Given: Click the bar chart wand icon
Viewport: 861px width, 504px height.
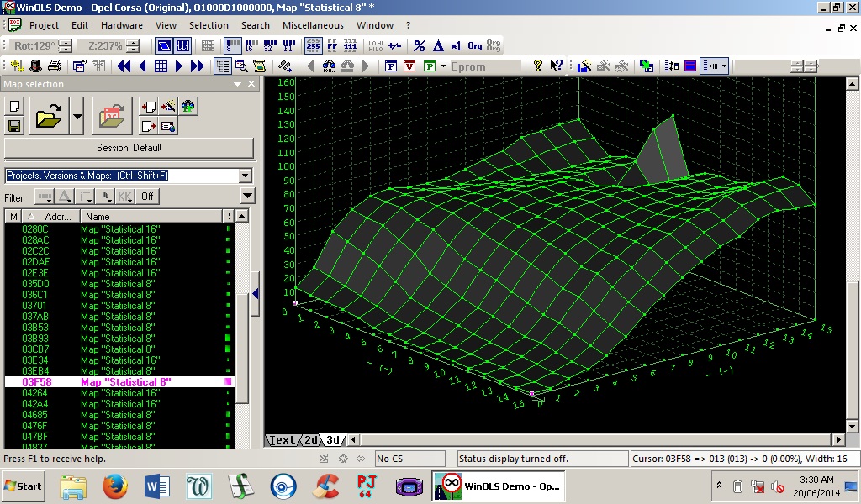Looking at the screenshot, I should [584, 66].
